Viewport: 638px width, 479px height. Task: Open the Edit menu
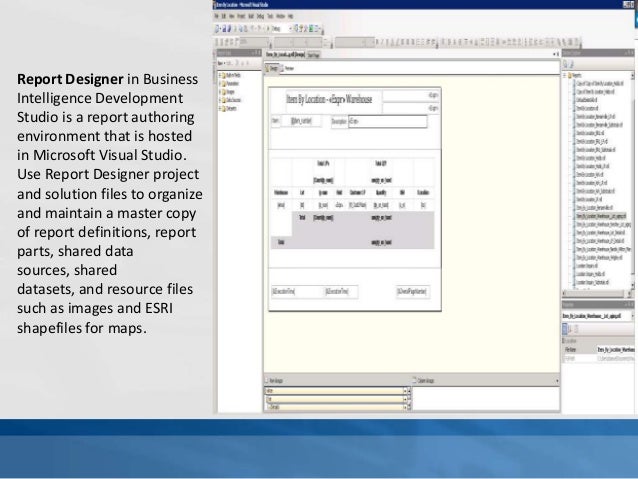click(223, 16)
